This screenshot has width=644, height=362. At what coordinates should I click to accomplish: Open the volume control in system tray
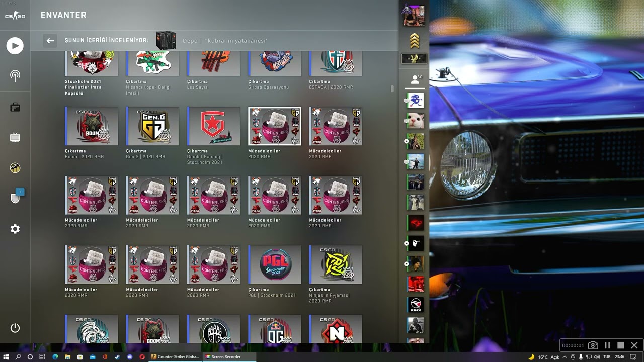point(597,357)
